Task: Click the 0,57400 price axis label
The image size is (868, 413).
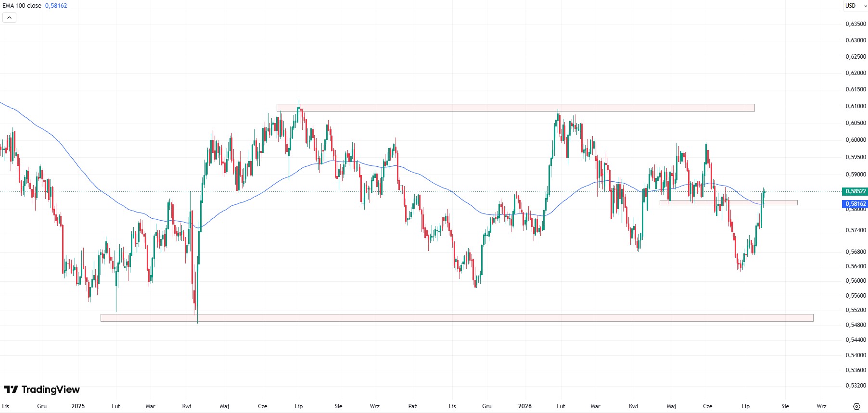Action: 855,230
